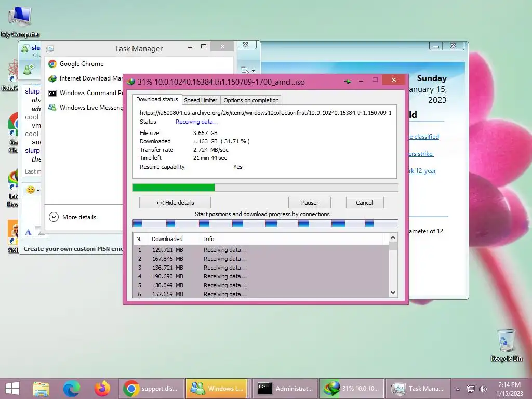This screenshot has width=532, height=399.
Task: Switch to Windows Live Messenger in taskbar
Action: coord(217,389)
